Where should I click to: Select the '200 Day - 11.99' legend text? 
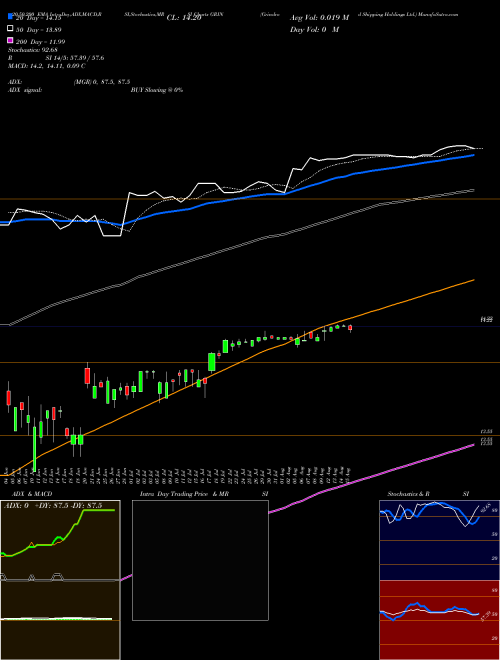pos(40,42)
